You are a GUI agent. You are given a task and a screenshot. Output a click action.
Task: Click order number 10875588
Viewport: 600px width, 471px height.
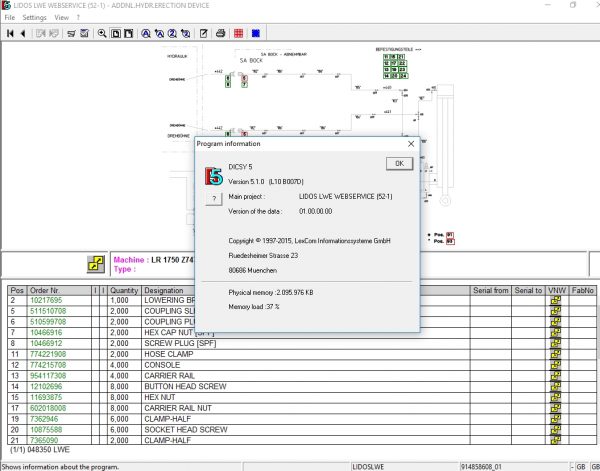(x=46, y=430)
